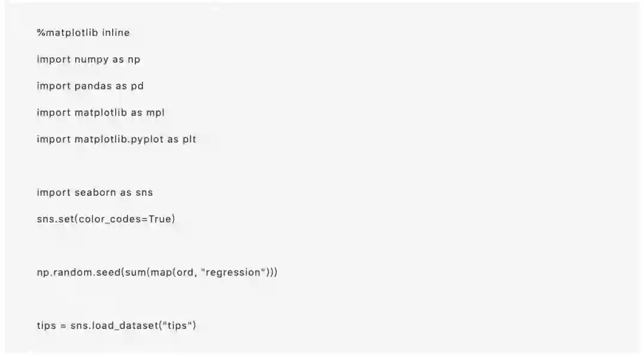
Task: Click the 'import numpy as np' line
Action: coord(88,60)
